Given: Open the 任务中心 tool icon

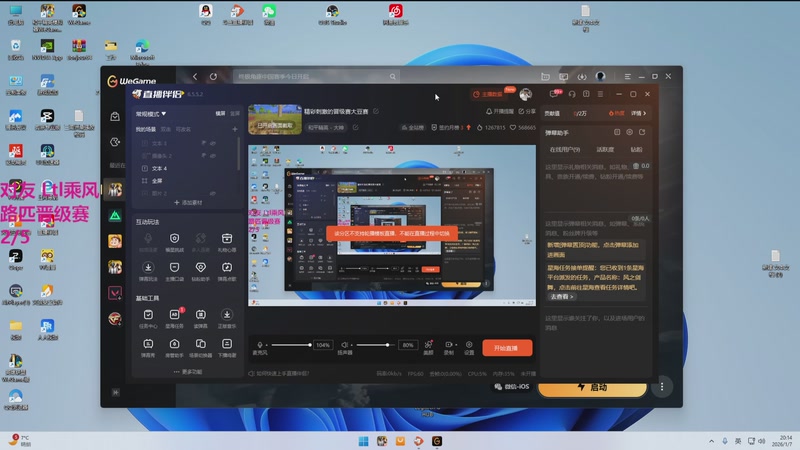Looking at the screenshot, I should 148,315.
